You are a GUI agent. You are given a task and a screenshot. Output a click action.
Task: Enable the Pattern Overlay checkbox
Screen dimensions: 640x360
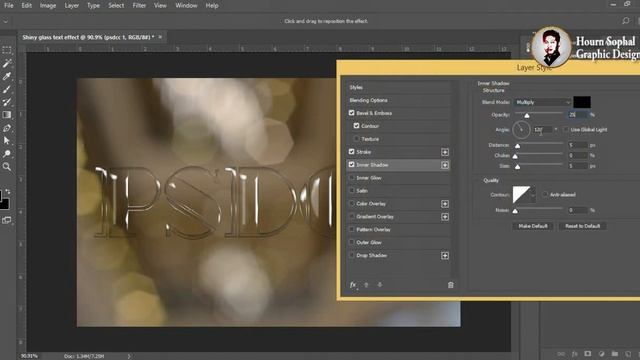pos(351,229)
